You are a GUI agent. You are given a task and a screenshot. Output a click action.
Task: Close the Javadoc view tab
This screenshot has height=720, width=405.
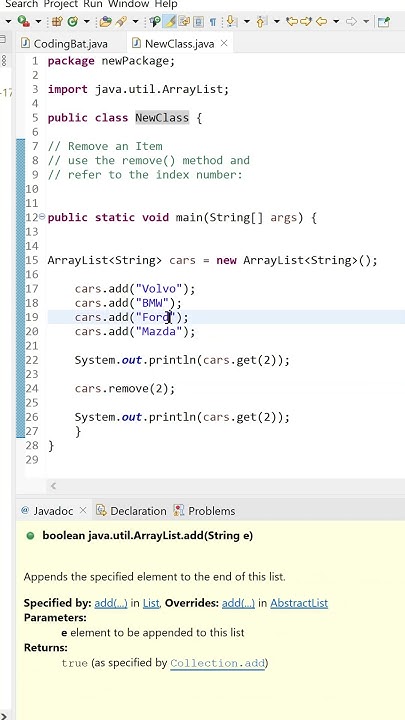83,510
